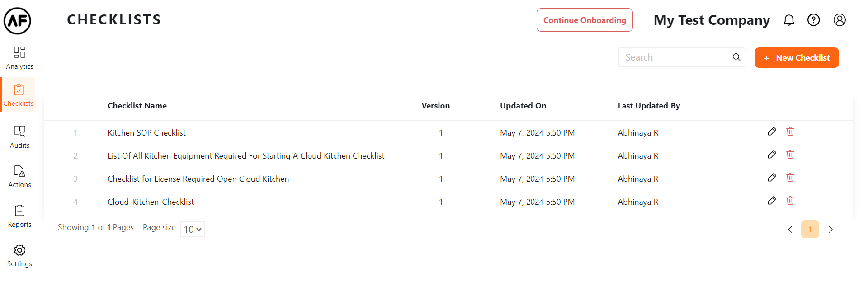Screen dimensions: 868x287
Task: Click the AF logo icon
Action: (18, 21)
